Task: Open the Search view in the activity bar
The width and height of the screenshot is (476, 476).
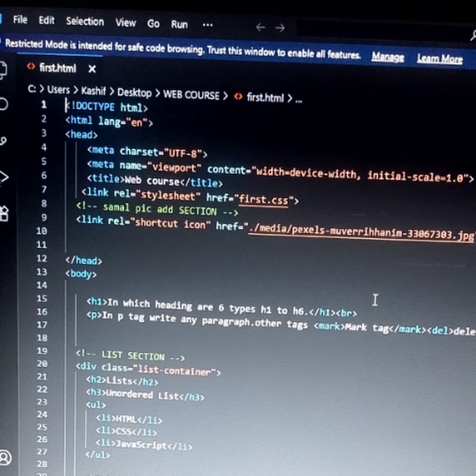Action: pyautogui.click(x=3, y=104)
